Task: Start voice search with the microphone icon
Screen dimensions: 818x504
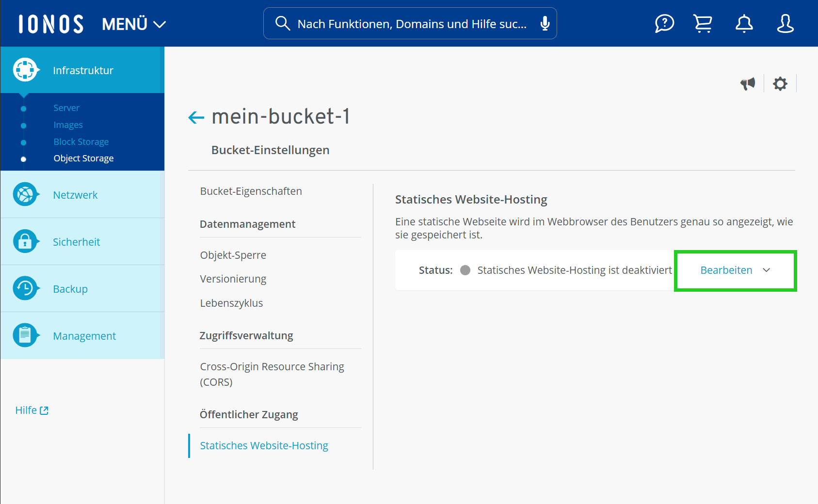Action: tap(545, 23)
